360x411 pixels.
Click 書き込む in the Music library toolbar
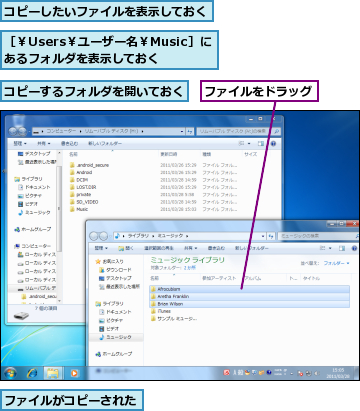(x=216, y=248)
